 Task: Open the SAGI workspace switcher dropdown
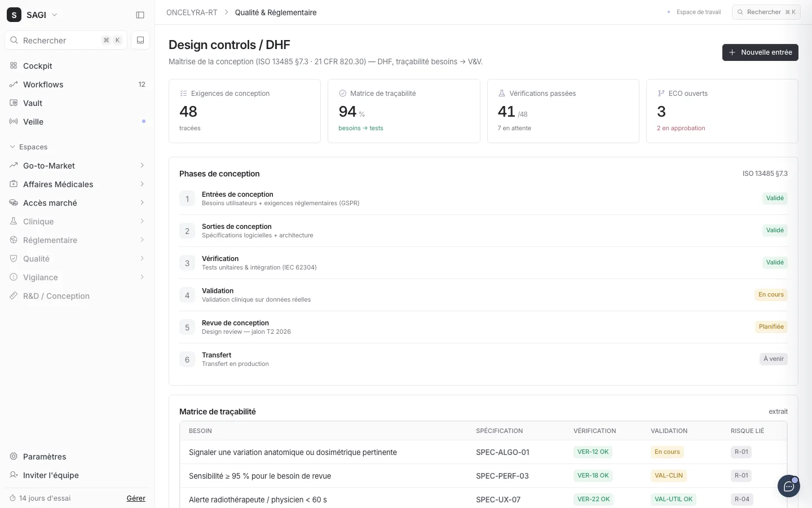point(32,15)
